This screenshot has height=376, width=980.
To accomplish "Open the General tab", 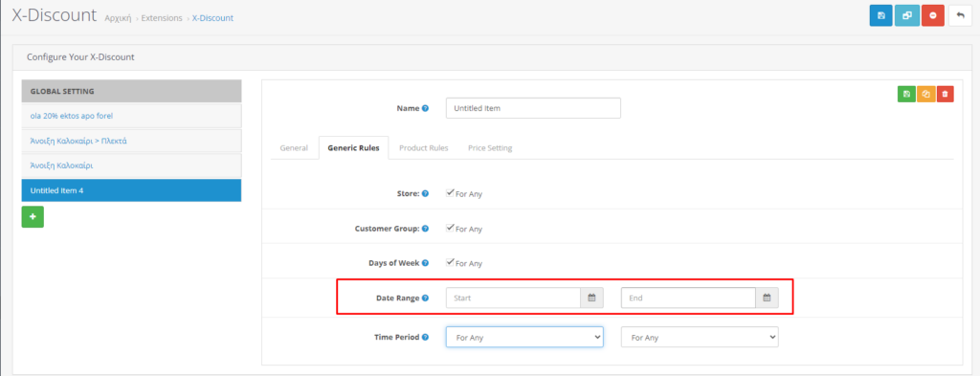I will (x=294, y=148).
